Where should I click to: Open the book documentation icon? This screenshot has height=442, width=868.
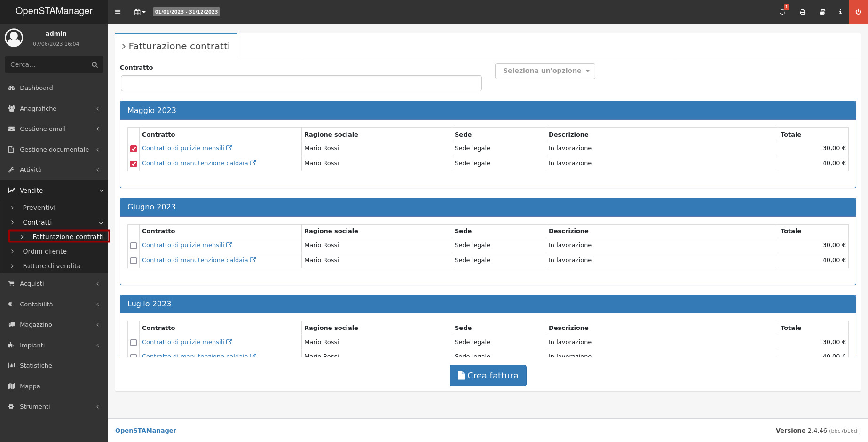822,12
